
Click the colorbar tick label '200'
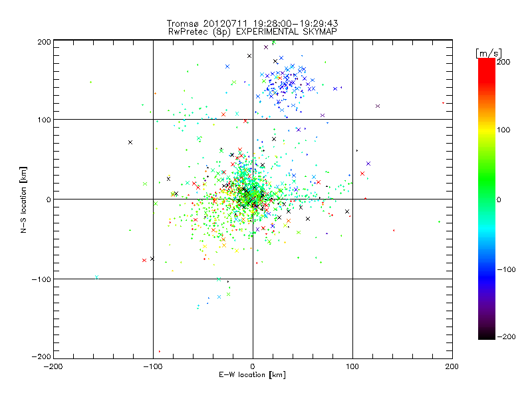[x=503, y=62]
